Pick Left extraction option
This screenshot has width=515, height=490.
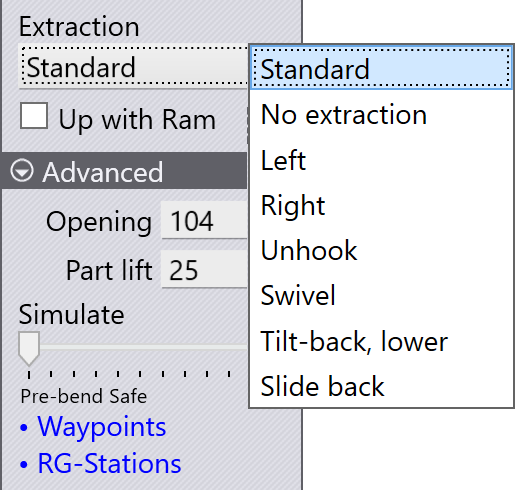pos(381,160)
